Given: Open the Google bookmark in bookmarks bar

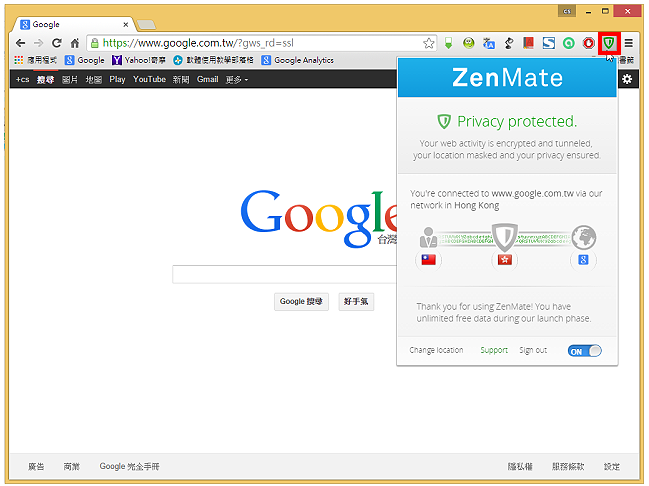Looking at the screenshot, I should click(x=85, y=60).
